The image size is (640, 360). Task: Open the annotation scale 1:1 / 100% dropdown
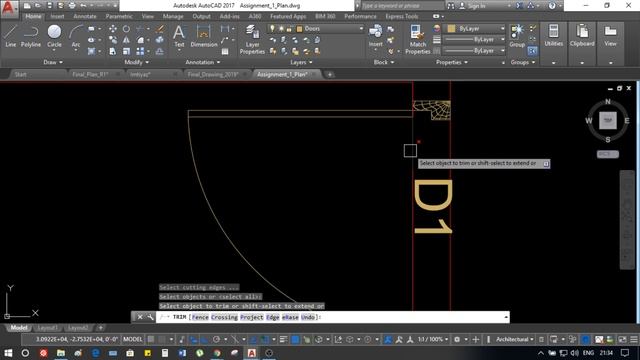pos(433,339)
